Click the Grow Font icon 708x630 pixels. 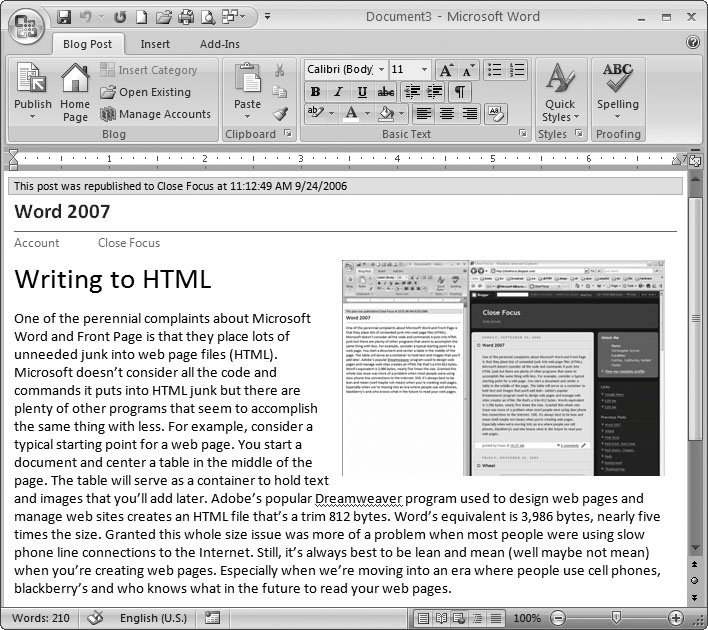tap(446, 70)
